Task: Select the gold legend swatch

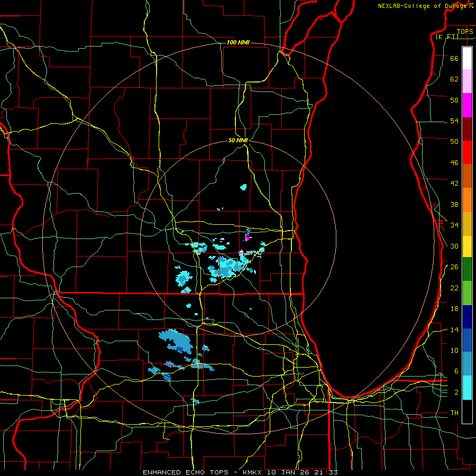Action: click(x=467, y=224)
